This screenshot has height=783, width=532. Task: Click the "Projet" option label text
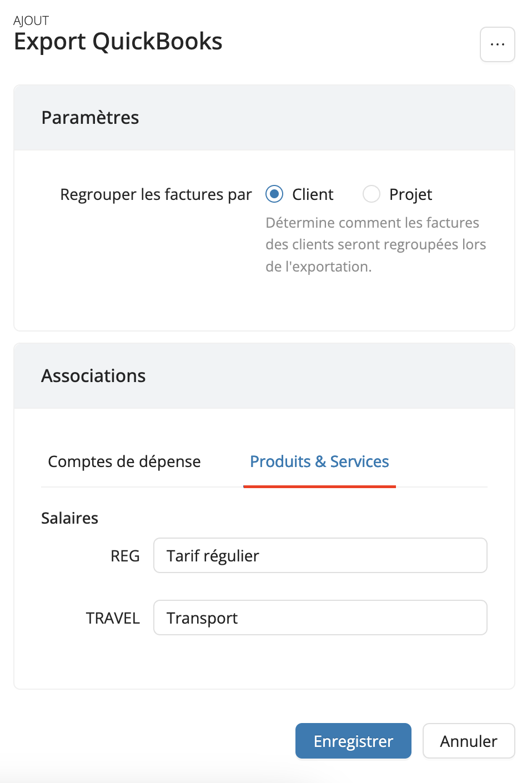click(410, 194)
